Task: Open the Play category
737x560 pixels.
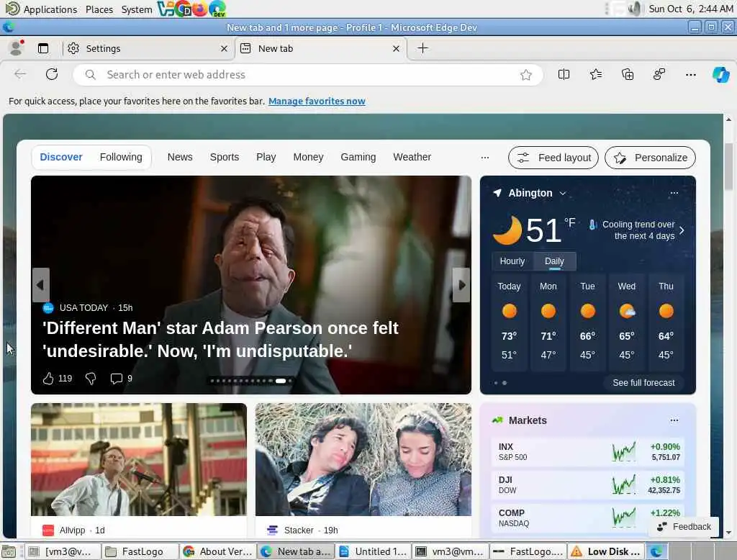Action: (x=266, y=157)
